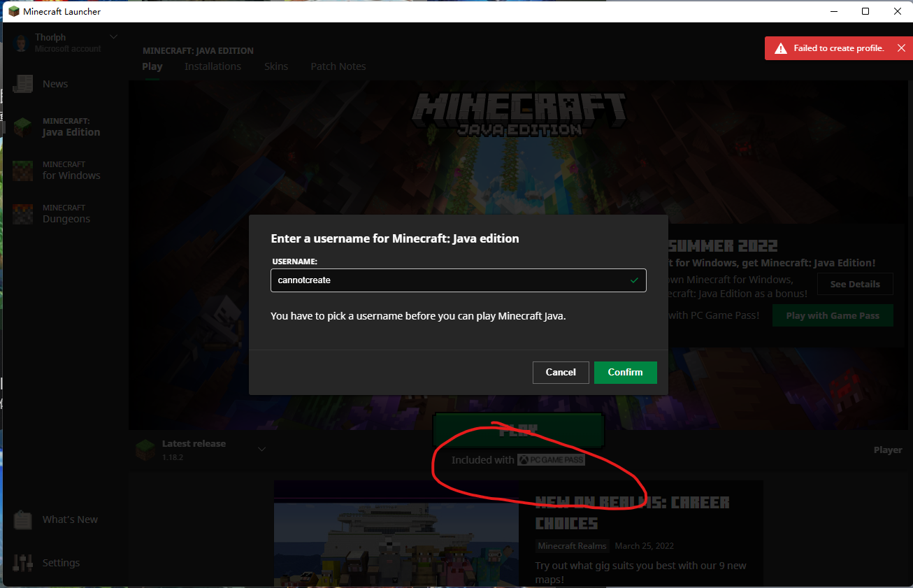Open the Realms Career Choices news thumbnail
913x588 pixels.
396,534
